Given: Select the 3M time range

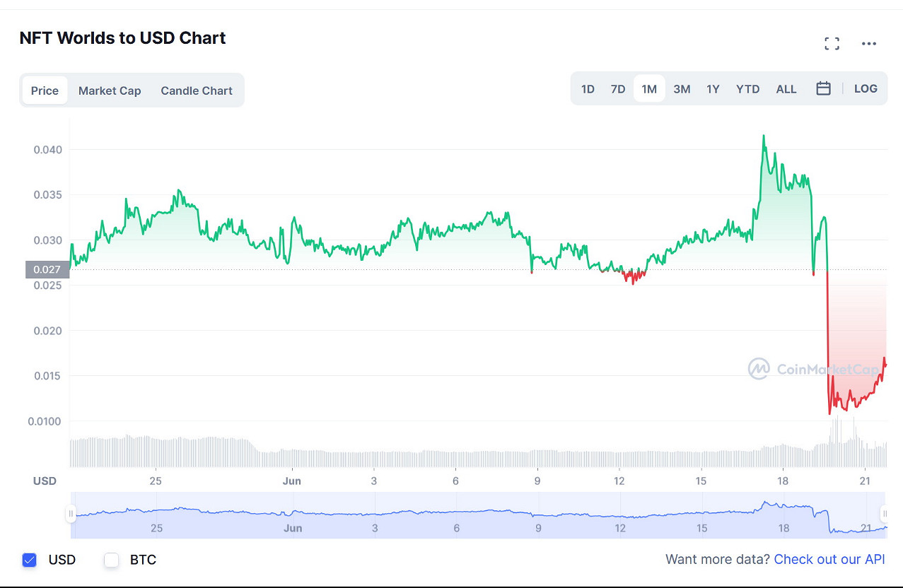Looking at the screenshot, I should pos(682,89).
